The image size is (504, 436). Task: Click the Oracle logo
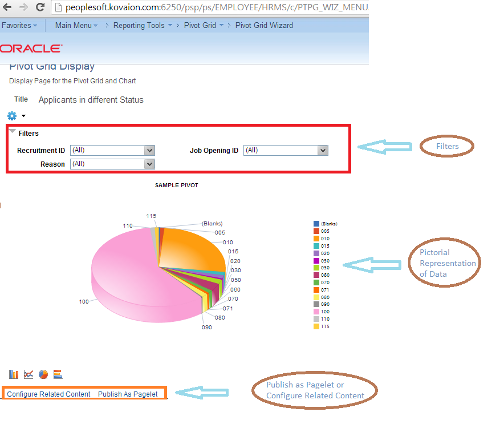point(31,48)
